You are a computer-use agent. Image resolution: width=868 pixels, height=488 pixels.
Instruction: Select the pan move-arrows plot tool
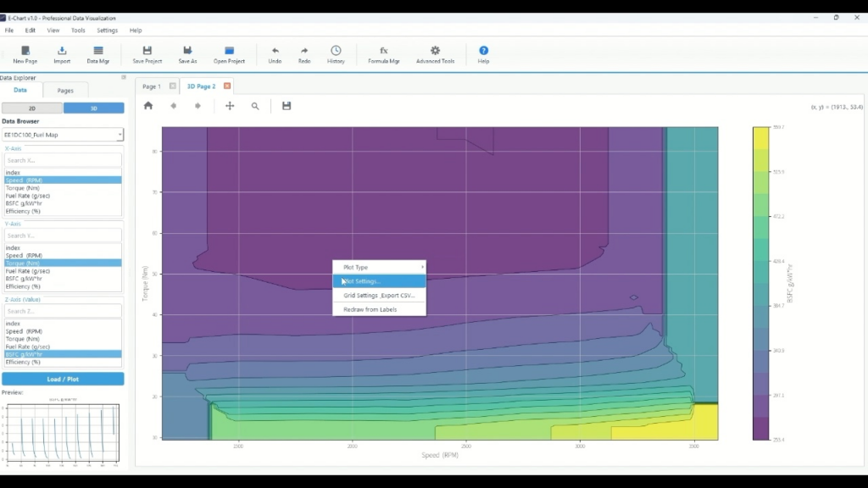(x=230, y=106)
